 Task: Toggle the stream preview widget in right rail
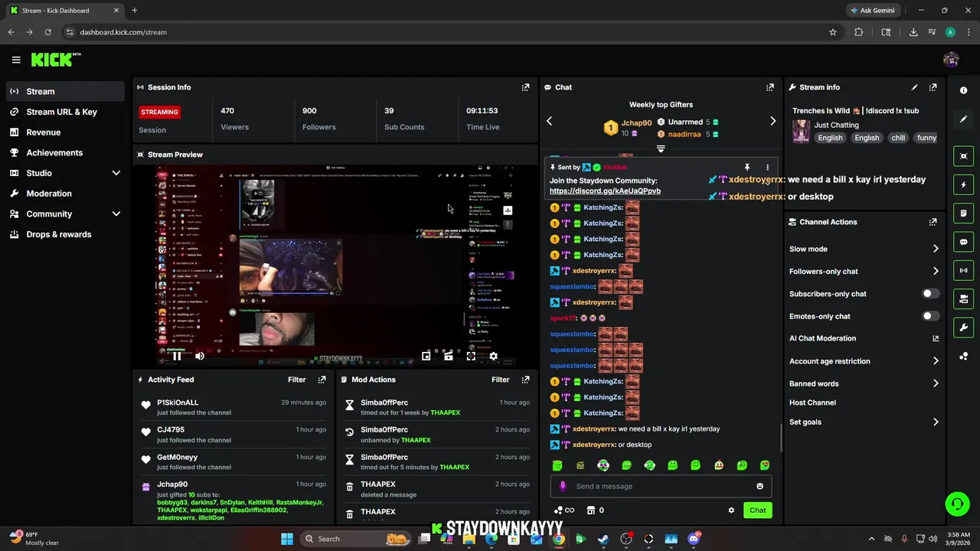coord(963,156)
